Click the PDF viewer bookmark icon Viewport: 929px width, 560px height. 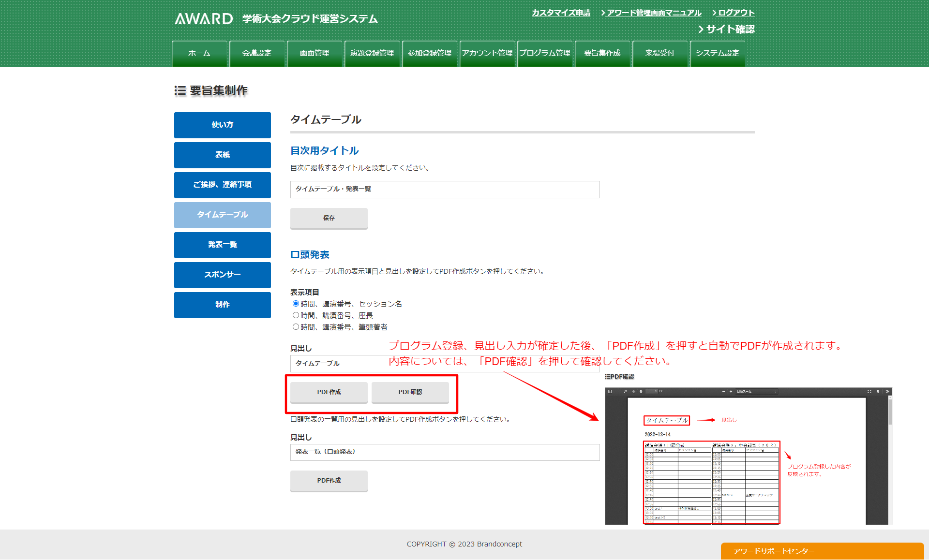coord(878,391)
